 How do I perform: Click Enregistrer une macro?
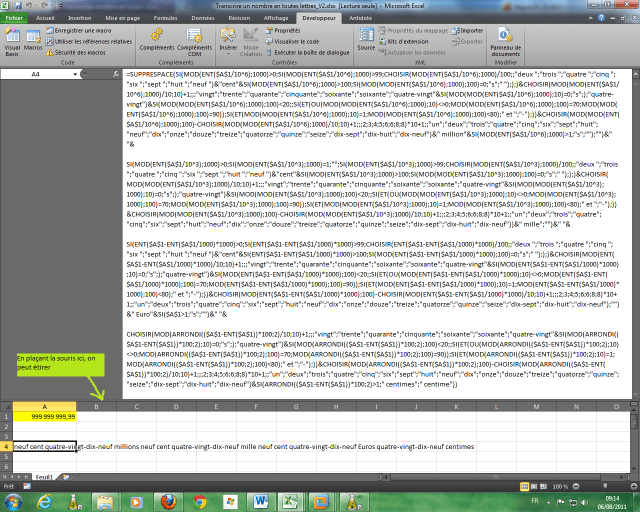point(78,31)
